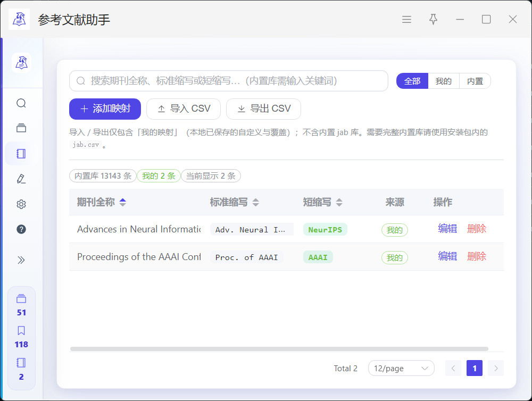Click the pin window icon in title bar

(433, 19)
